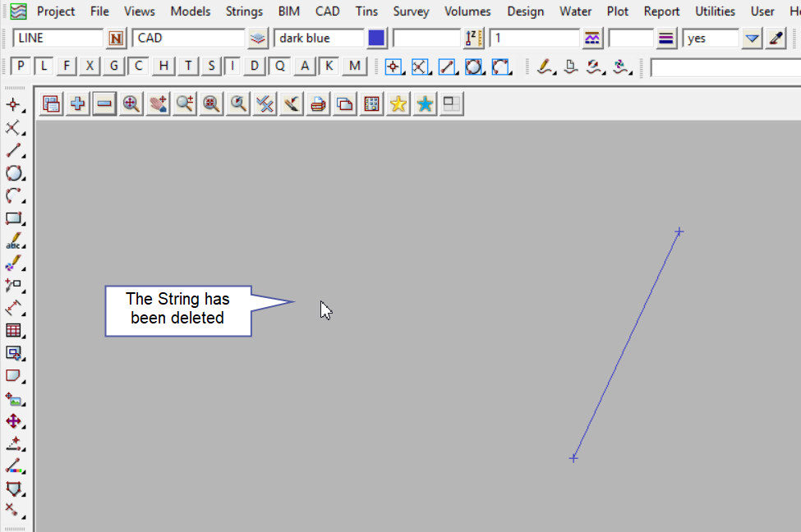Click the image insert tool in left toolbar
Image resolution: width=801 pixels, height=532 pixels.
point(14,398)
